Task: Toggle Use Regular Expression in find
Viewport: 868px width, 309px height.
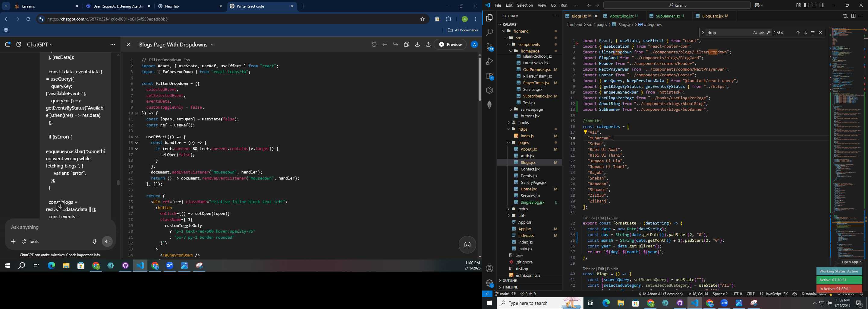Action: [x=769, y=33]
